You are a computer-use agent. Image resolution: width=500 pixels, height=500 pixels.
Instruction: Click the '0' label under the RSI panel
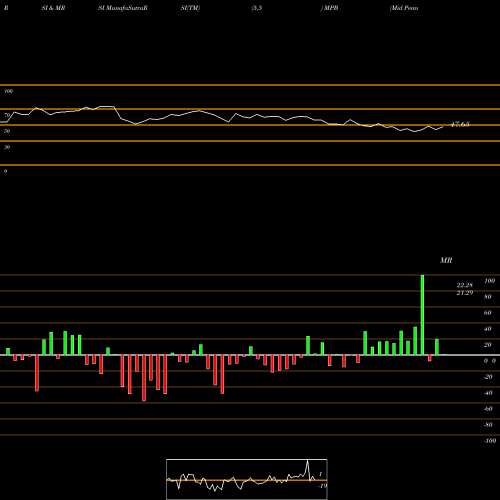click(x=5, y=171)
